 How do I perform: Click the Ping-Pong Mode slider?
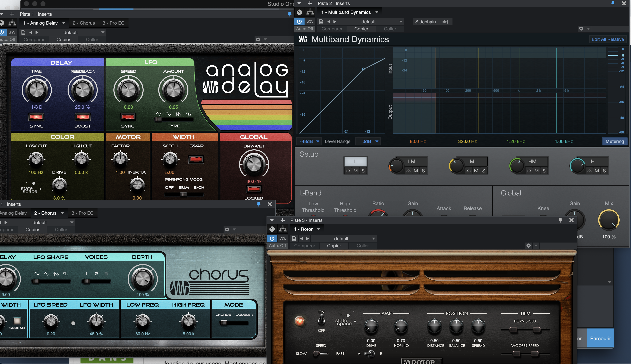click(x=184, y=194)
